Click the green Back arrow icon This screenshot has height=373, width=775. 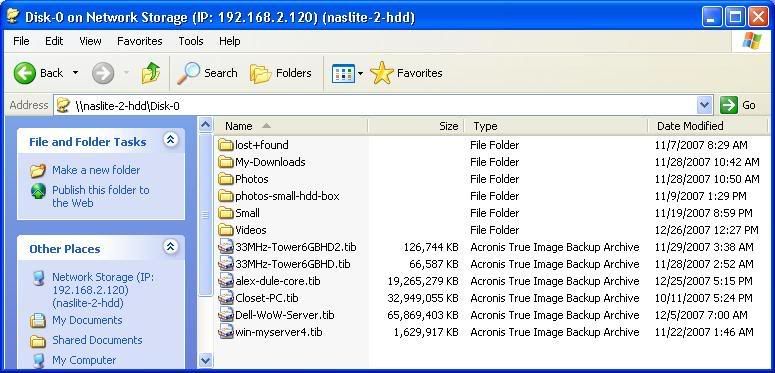25,74
